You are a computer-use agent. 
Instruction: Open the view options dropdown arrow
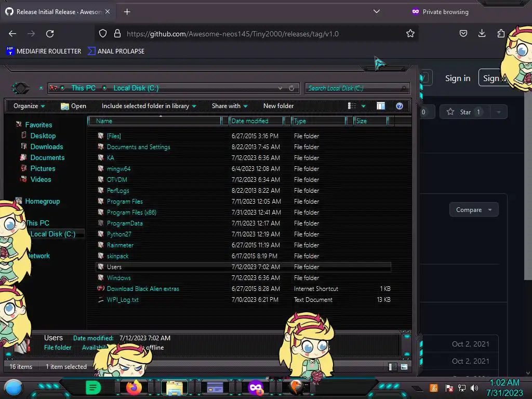click(363, 106)
